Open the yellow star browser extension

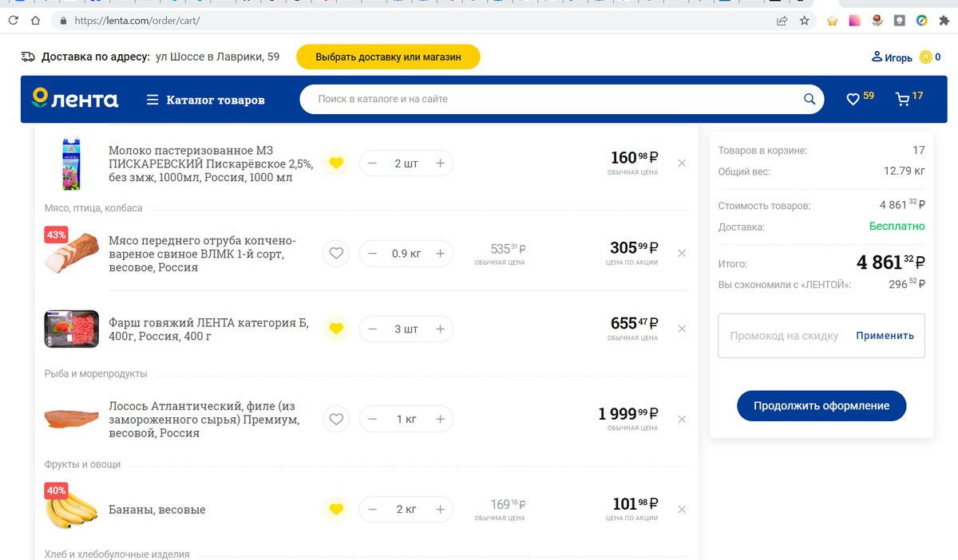coord(832,21)
